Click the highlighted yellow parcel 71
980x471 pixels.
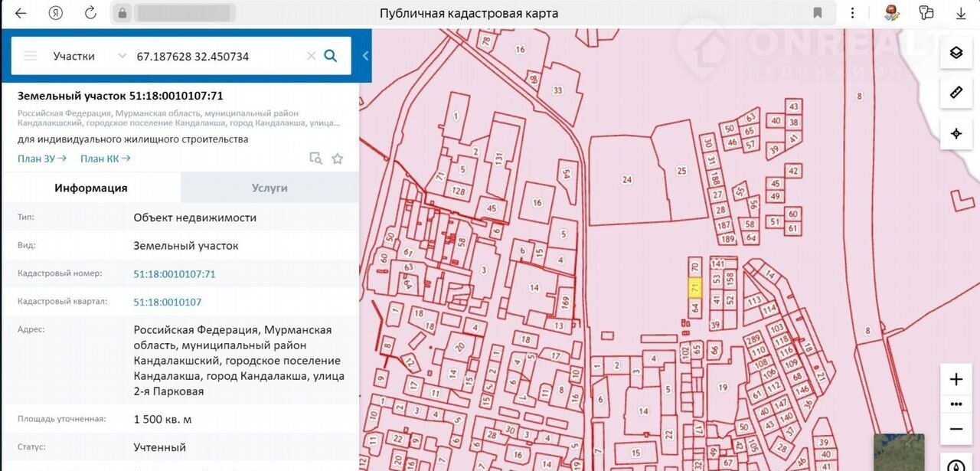click(x=695, y=289)
